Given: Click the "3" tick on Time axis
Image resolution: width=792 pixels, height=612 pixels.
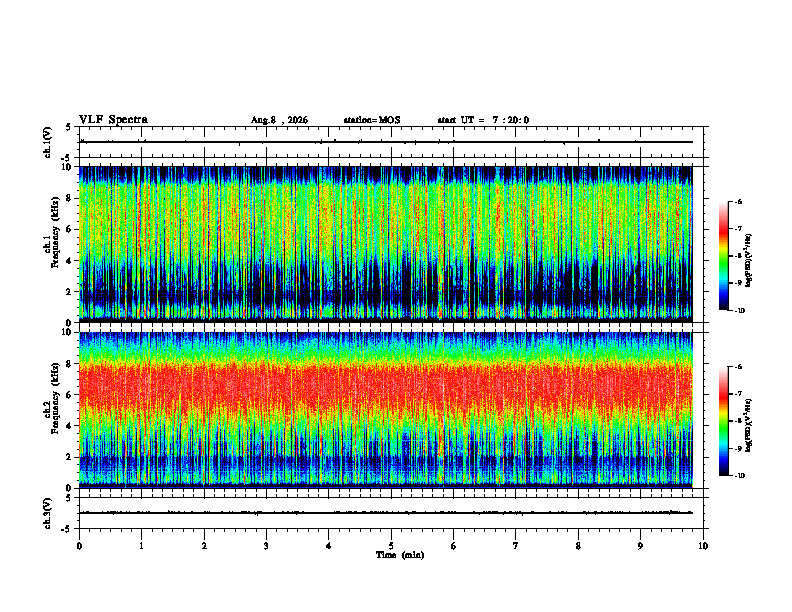Looking at the screenshot, I should [266, 546].
